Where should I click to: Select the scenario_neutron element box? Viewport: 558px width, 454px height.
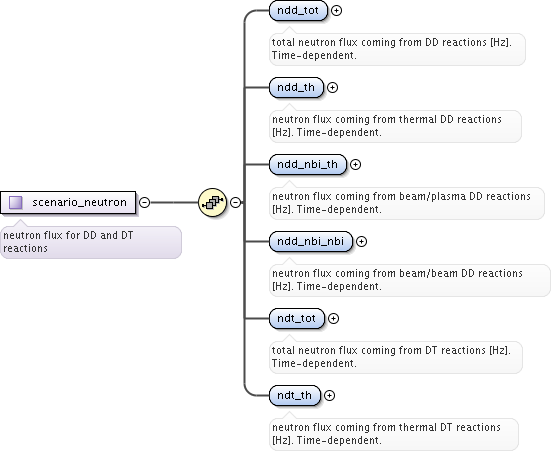(68, 202)
